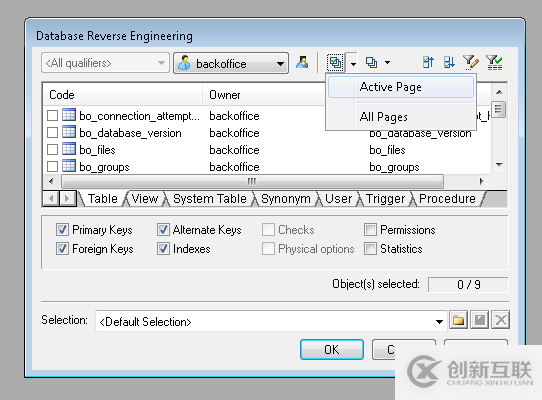Check the bo_files table checkbox
Viewport: 542px width, 400px height.
pyautogui.click(x=52, y=150)
